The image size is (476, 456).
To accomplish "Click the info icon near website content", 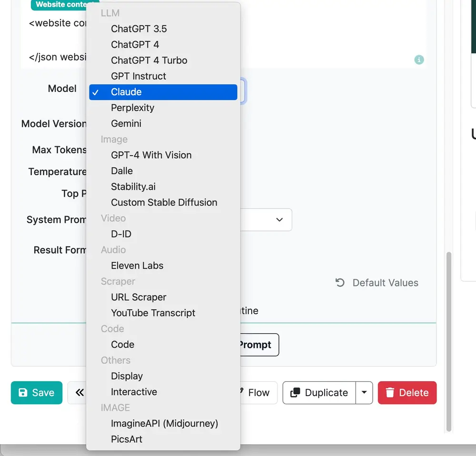I will [x=419, y=60].
